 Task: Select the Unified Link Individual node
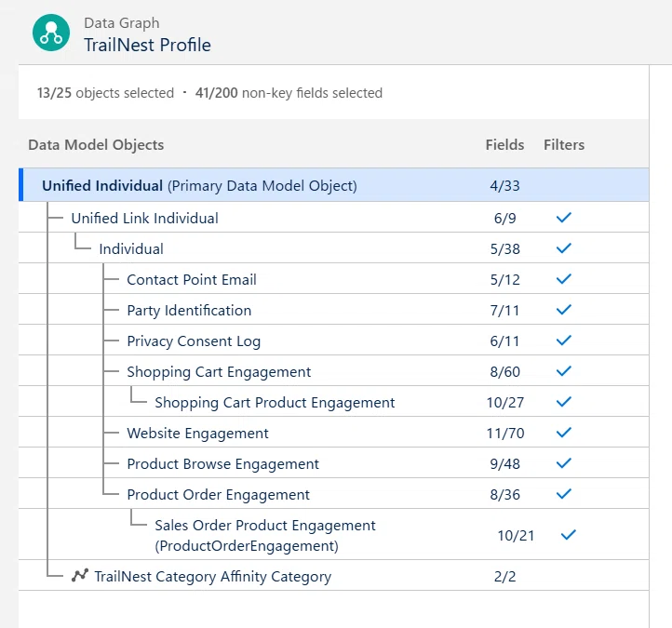click(x=145, y=218)
